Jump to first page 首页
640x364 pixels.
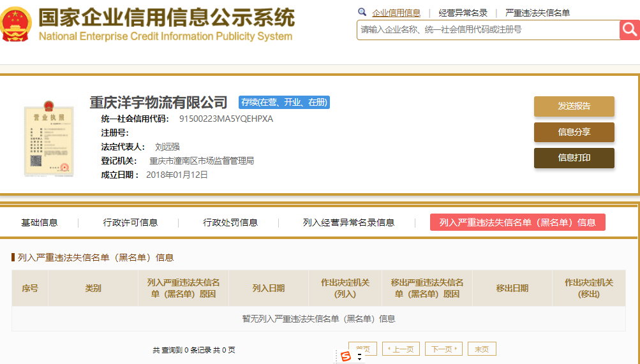point(363,349)
